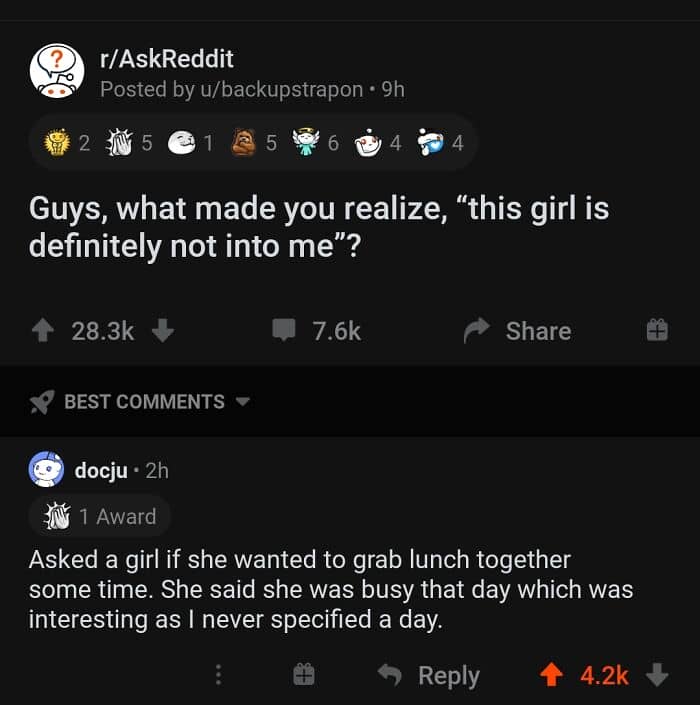View the comment's 1 Award badge

(x=100, y=516)
